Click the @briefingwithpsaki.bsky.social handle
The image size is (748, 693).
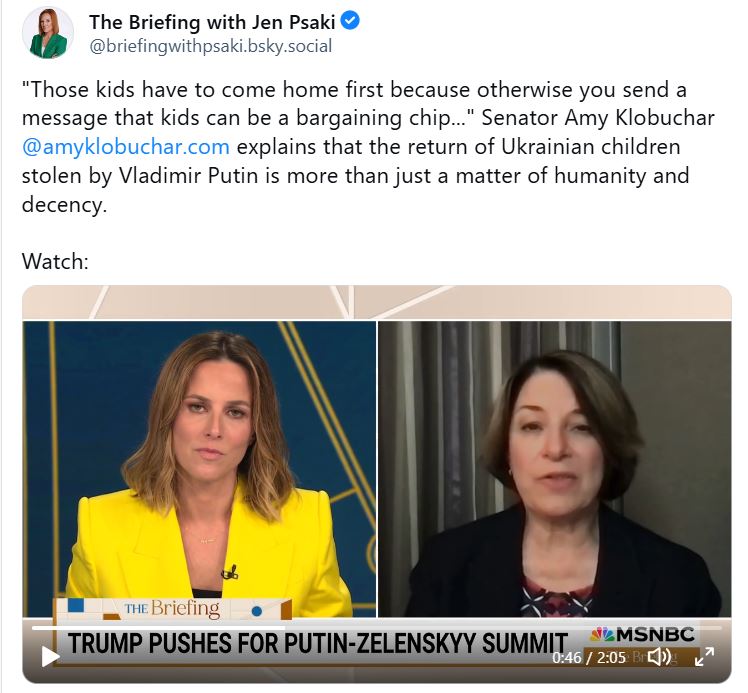210,46
